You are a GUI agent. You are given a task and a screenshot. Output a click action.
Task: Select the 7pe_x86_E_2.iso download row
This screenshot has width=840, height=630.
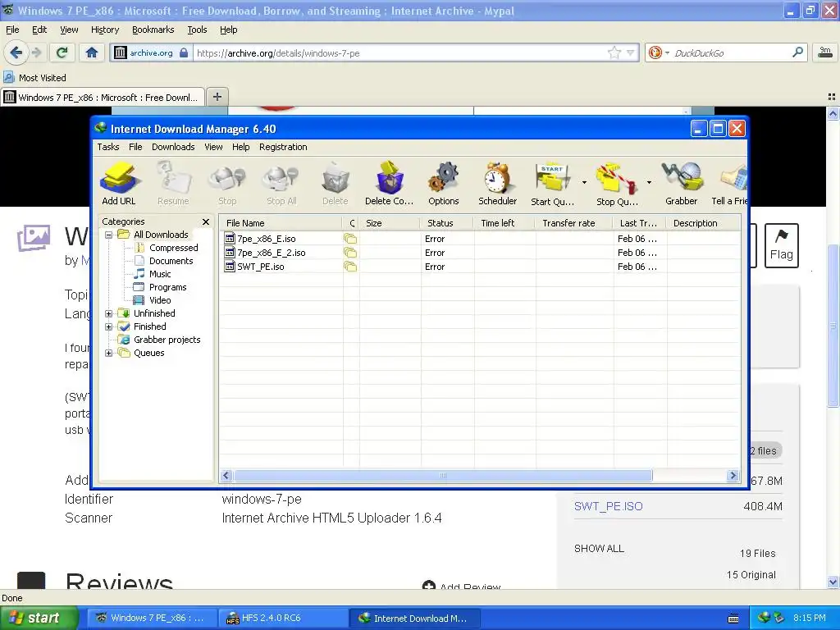[479, 253]
